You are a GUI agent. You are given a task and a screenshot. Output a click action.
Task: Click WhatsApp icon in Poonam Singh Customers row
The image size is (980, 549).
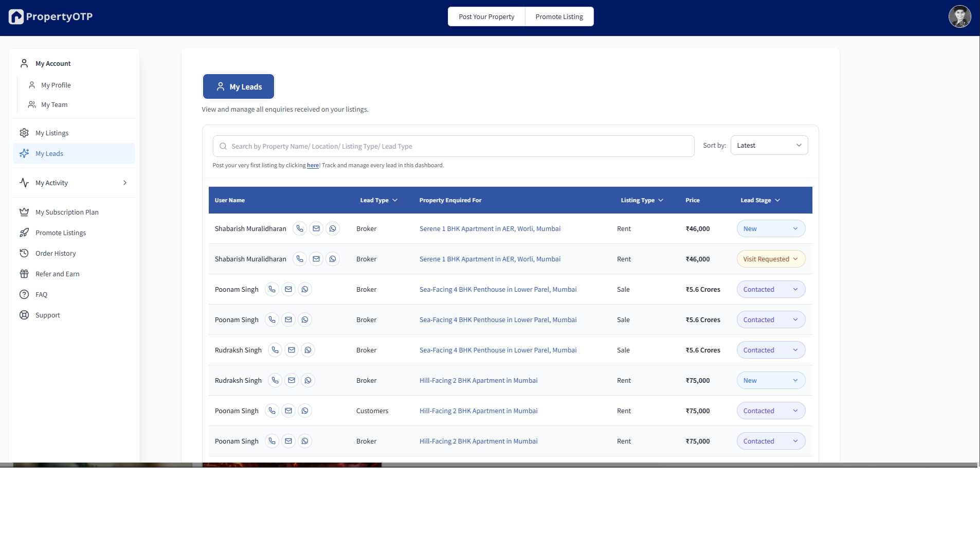coord(305,411)
